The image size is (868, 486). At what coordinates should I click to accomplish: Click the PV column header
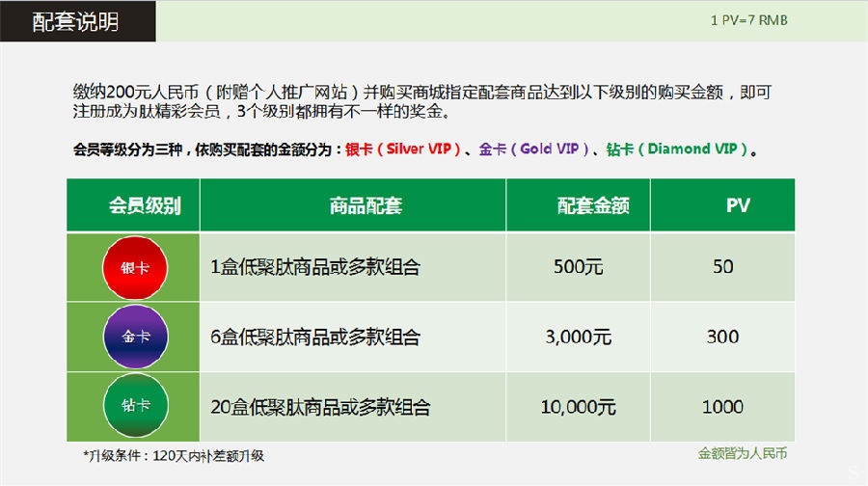(x=738, y=204)
